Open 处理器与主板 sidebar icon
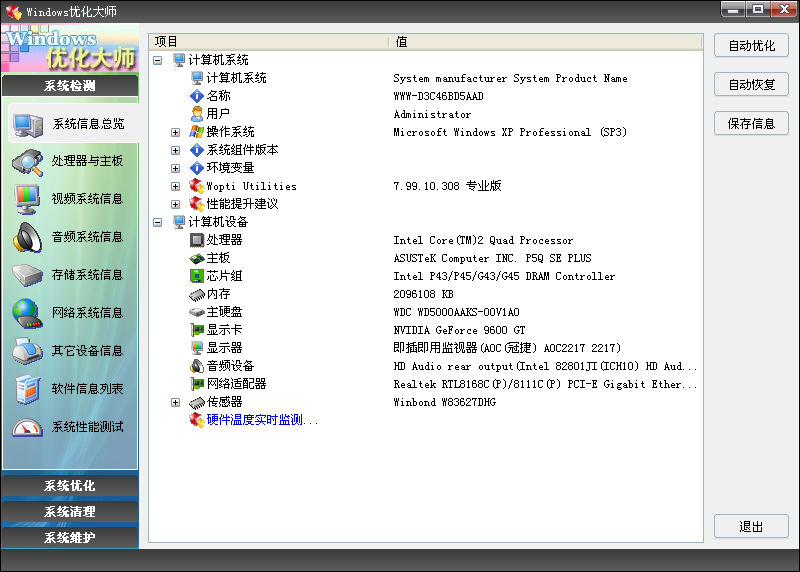The image size is (800, 572). [x=27, y=161]
